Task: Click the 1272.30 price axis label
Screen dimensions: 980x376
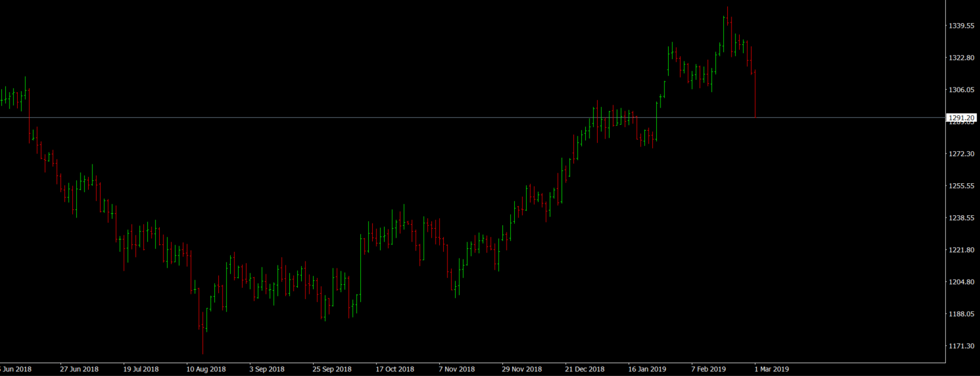Action: coord(961,154)
